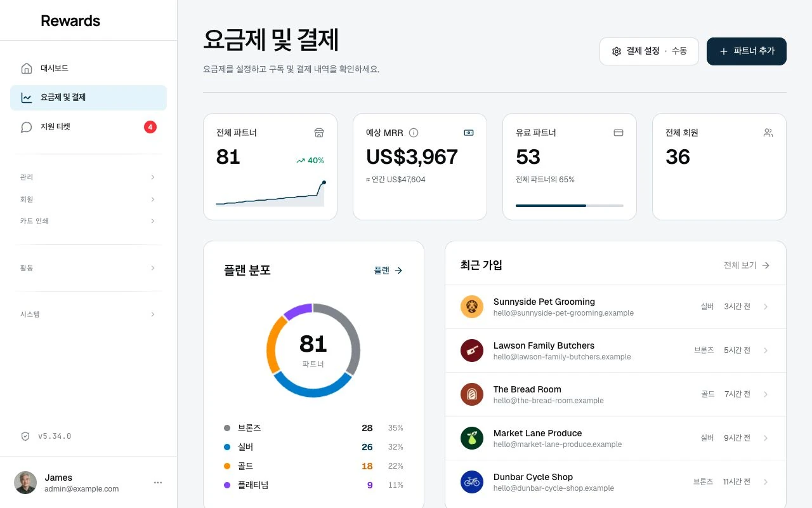Viewport: 812px width, 508px height.
Task: Click the credit card icon in 유료 파트너 card
Action: coord(619,133)
